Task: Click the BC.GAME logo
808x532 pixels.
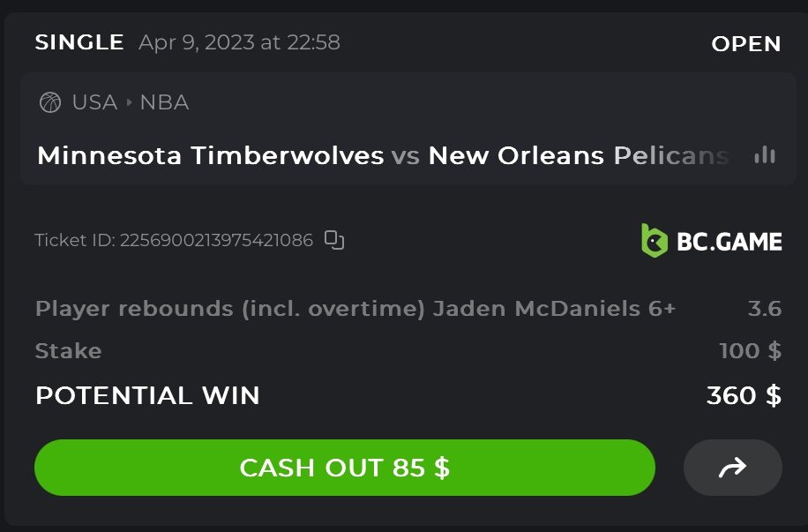Action: tap(711, 240)
